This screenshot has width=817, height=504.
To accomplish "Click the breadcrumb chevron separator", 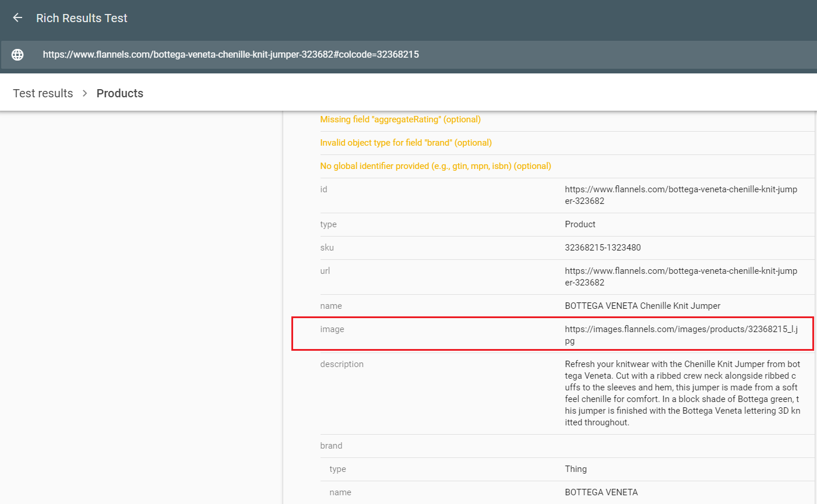I will click(85, 93).
